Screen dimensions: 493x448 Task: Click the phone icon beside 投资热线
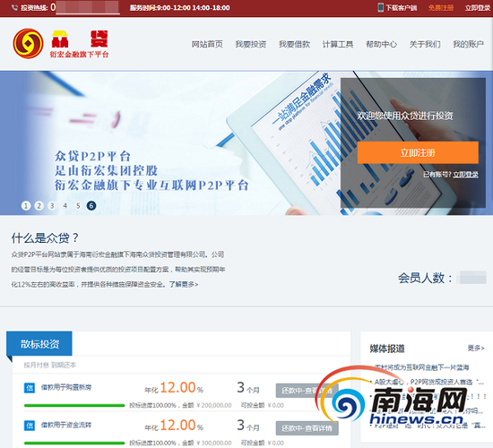coord(14,7)
